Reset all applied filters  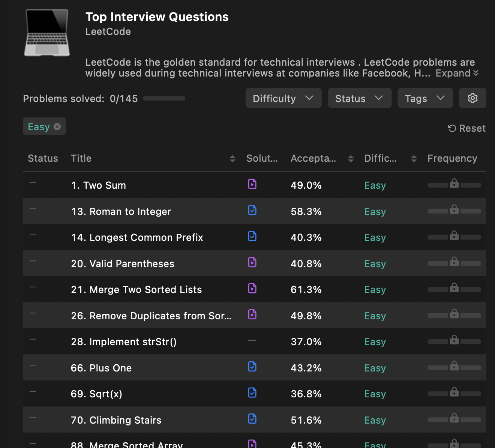point(466,128)
